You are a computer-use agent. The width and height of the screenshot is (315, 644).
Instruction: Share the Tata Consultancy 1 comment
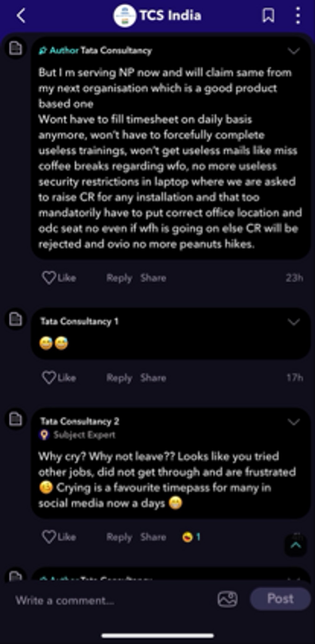click(x=153, y=378)
